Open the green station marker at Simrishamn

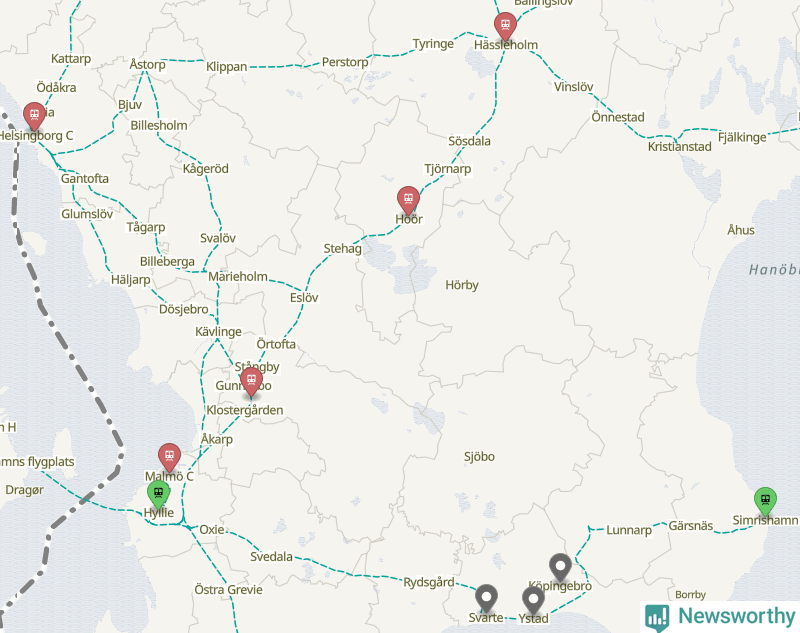click(765, 501)
